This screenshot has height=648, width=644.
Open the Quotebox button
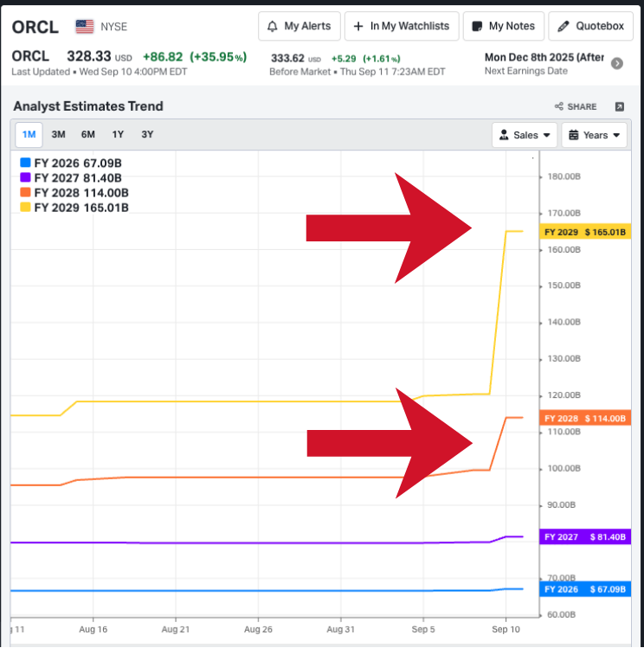(590, 26)
